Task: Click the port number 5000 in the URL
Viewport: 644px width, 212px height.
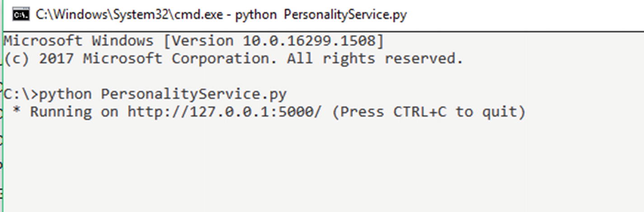Action: coord(296,112)
